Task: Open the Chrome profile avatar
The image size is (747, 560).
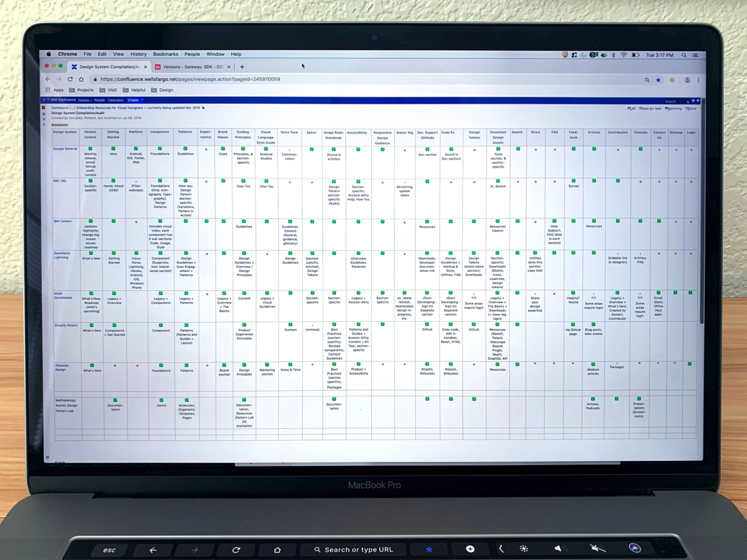Action: (x=687, y=80)
